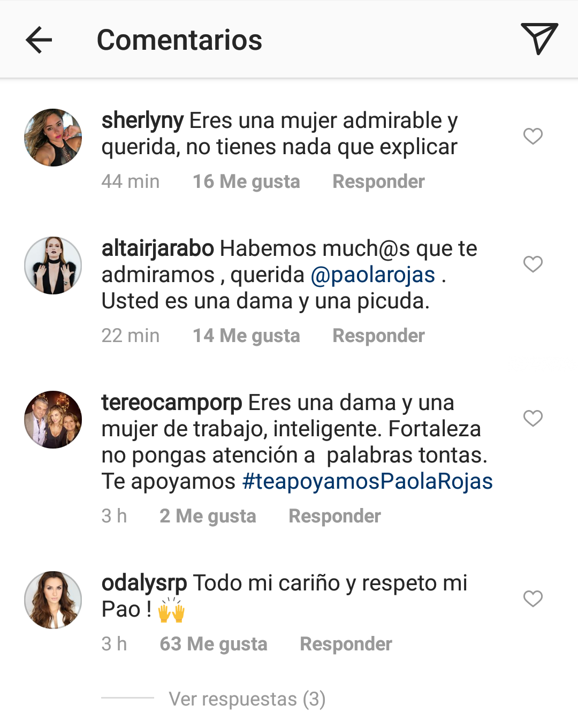Tap the back arrow icon
Viewport: 578px width, 728px height.
pyautogui.click(x=39, y=40)
